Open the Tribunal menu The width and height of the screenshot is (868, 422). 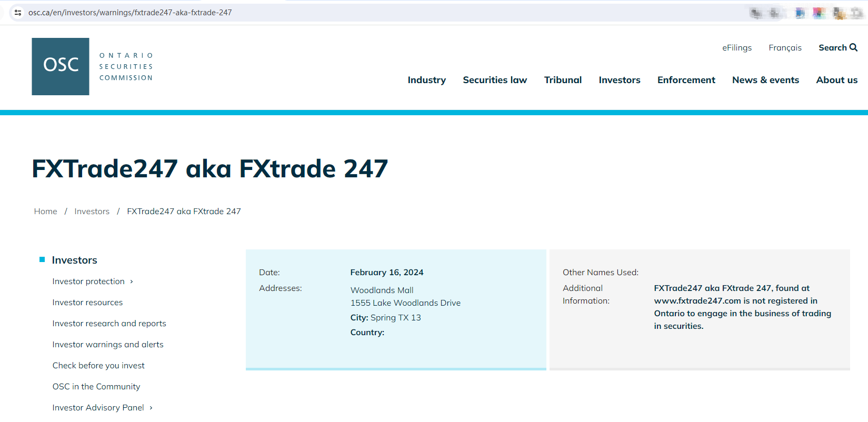pos(562,80)
